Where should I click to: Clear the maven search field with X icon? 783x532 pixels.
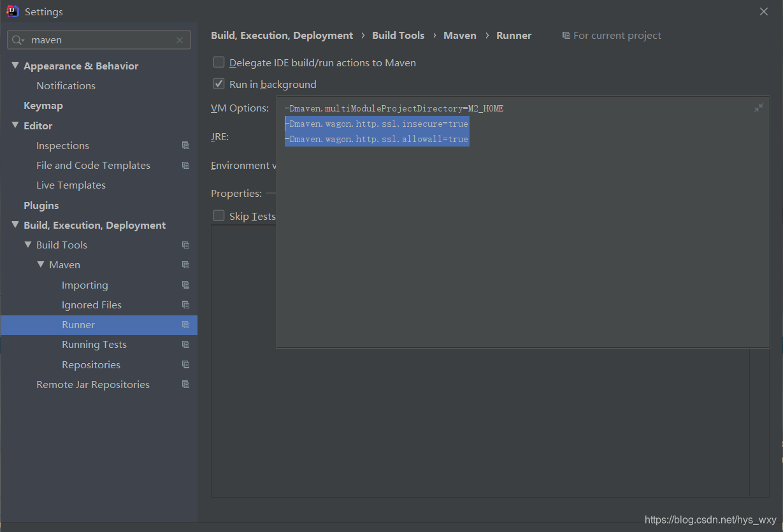coord(180,40)
